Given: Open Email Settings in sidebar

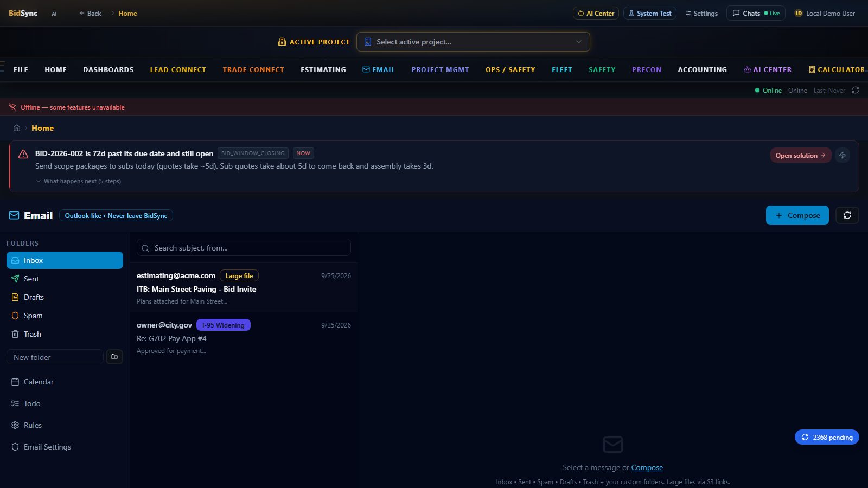Looking at the screenshot, I should coord(65,447).
